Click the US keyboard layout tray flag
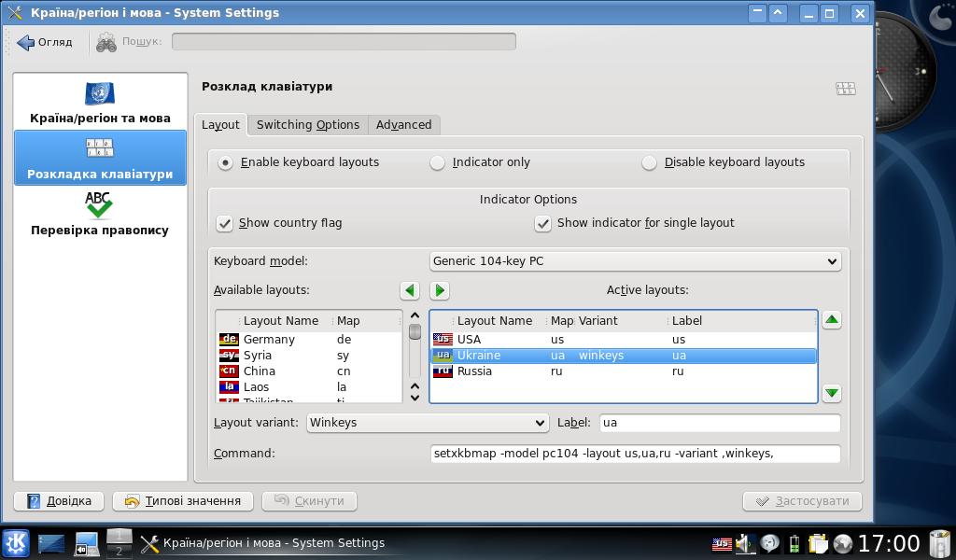 722,543
